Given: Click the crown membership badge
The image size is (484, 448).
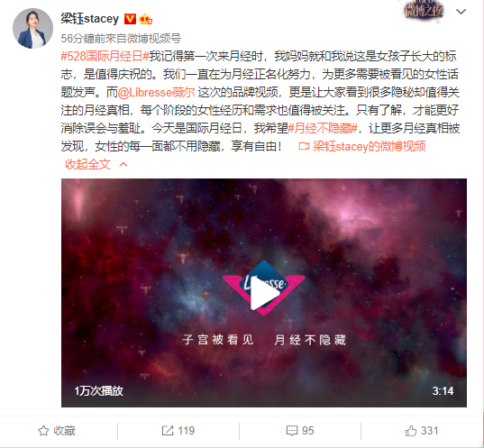Looking at the screenshot, I should pyautogui.click(x=145, y=19).
